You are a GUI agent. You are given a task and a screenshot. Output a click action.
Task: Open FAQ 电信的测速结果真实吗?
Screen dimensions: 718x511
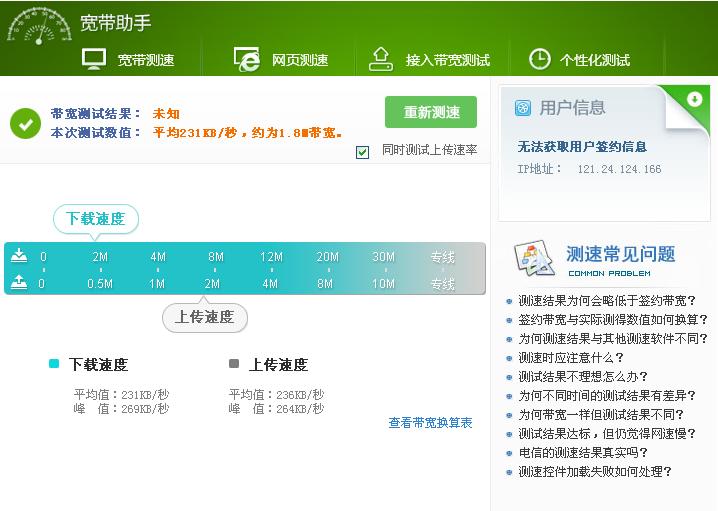[582, 453]
